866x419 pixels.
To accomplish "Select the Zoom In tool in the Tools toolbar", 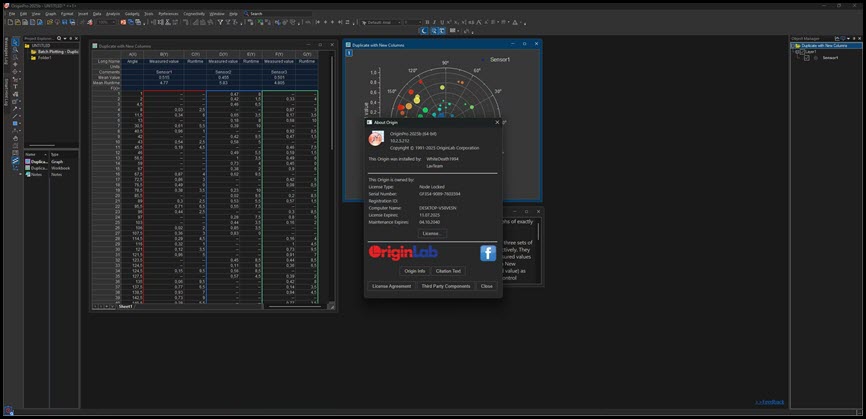I will click(x=15, y=50).
